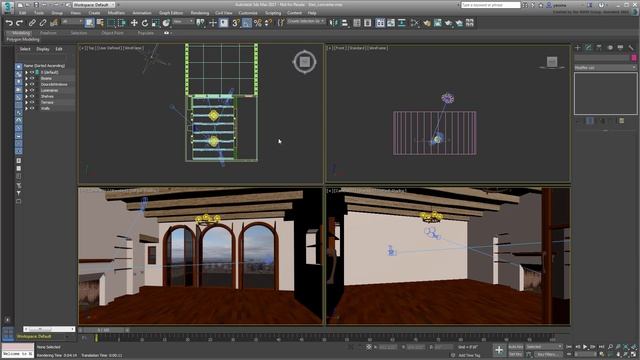The height and width of the screenshot is (360, 640).
Task: Click Add Time Tag in status bar
Action: 469,356
